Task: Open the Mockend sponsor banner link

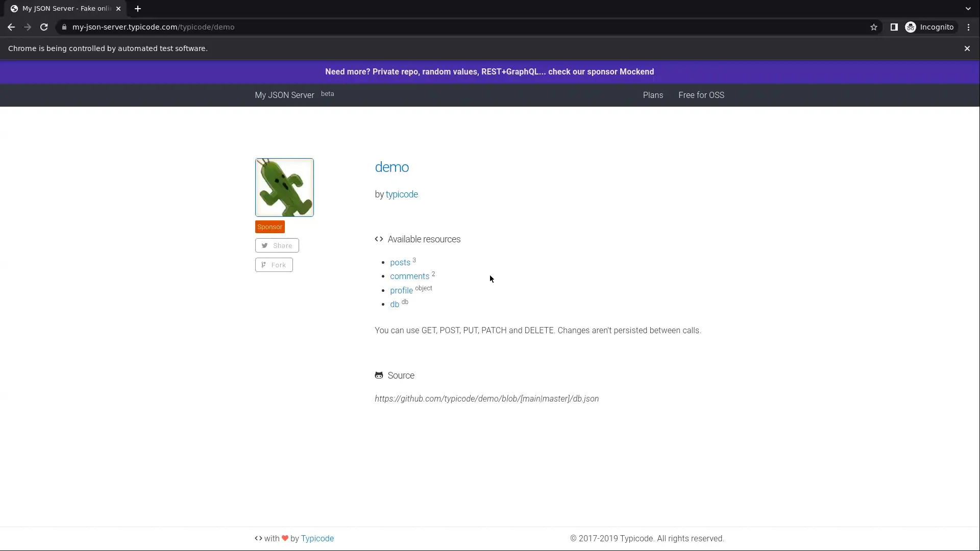Action: click(489, 72)
